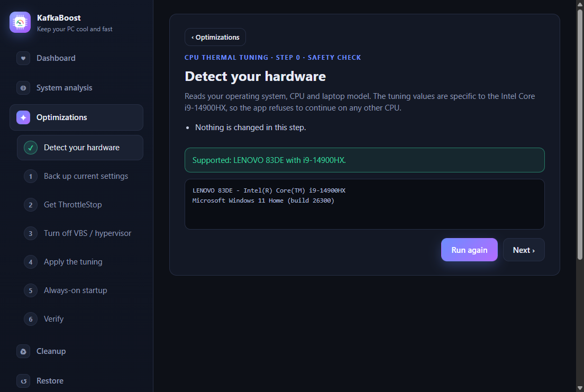584x392 pixels.
Task: Go to Back up current settings step
Action: (80, 176)
